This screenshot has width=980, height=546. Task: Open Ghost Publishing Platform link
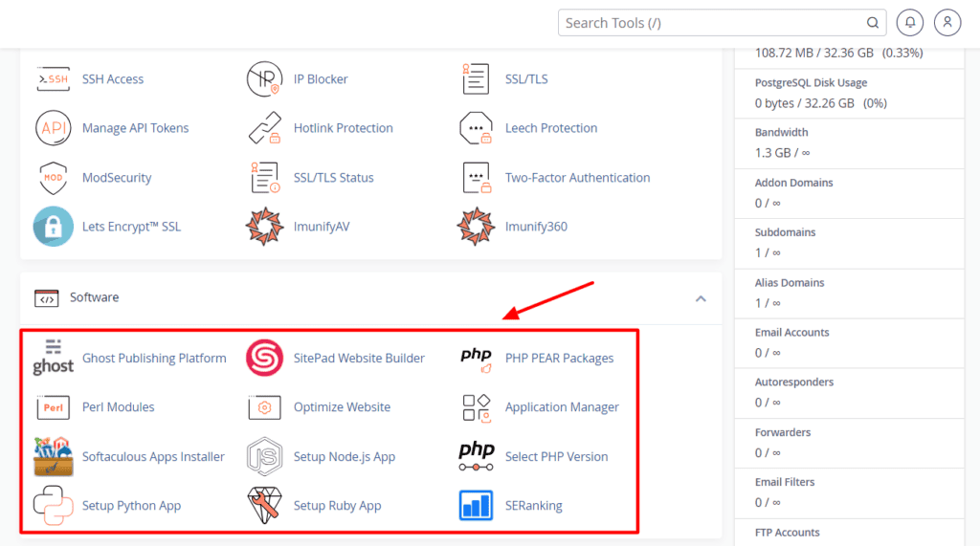click(154, 358)
